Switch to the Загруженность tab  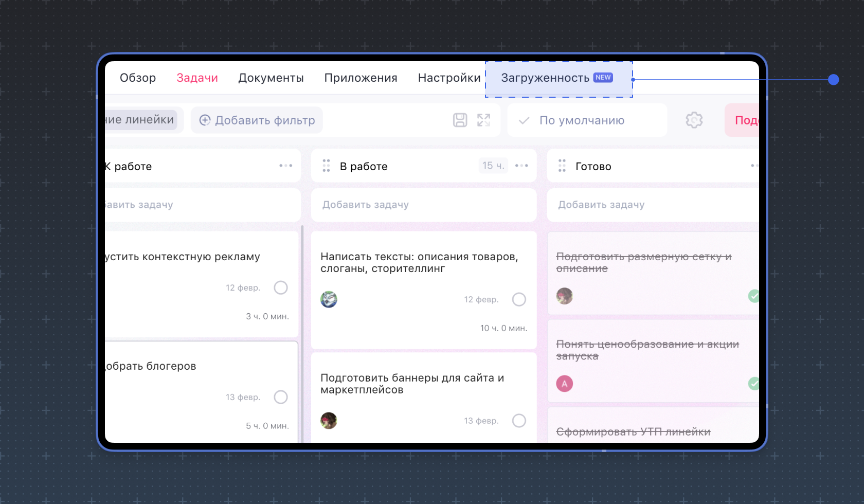(545, 78)
